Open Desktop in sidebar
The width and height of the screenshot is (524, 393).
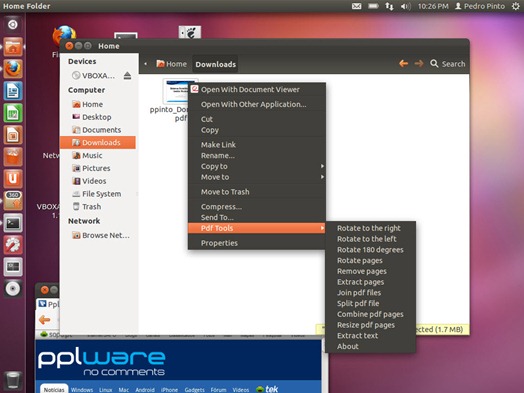pos(98,117)
